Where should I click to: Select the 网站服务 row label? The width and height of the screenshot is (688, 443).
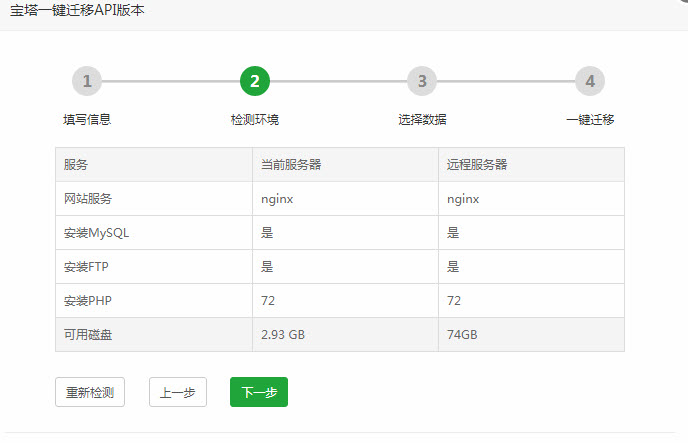pos(88,199)
